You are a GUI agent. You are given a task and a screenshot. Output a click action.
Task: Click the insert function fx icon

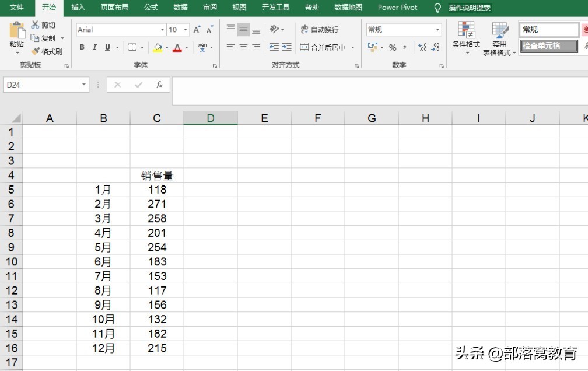point(159,85)
